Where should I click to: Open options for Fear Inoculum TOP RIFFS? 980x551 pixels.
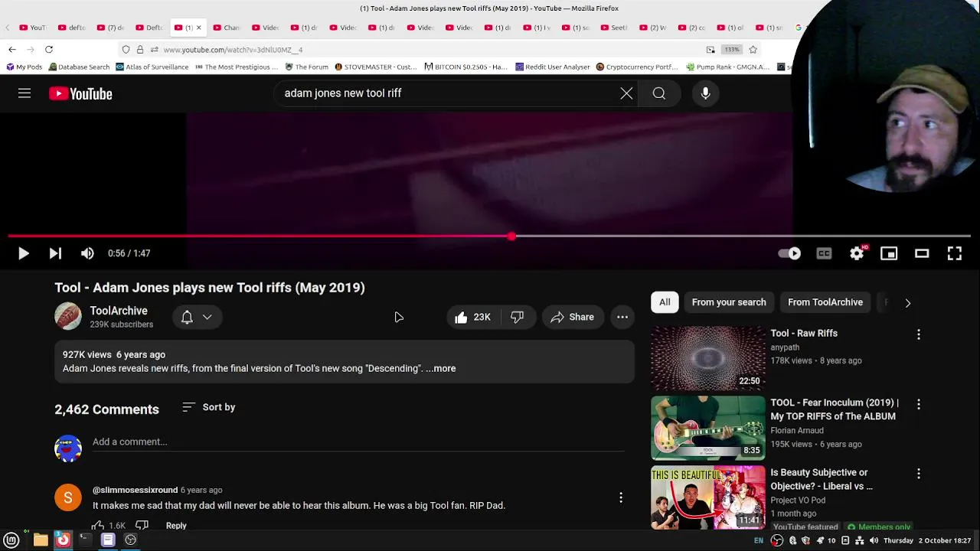click(x=919, y=404)
